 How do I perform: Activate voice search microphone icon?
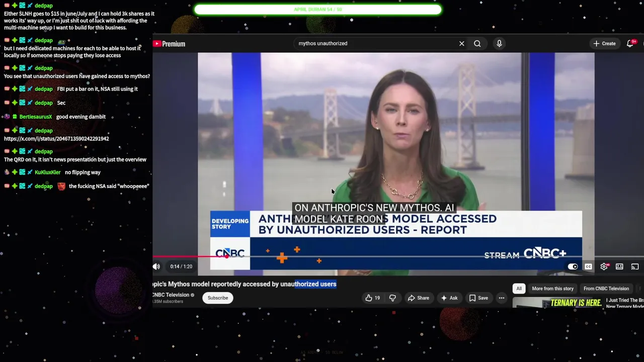tap(499, 44)
